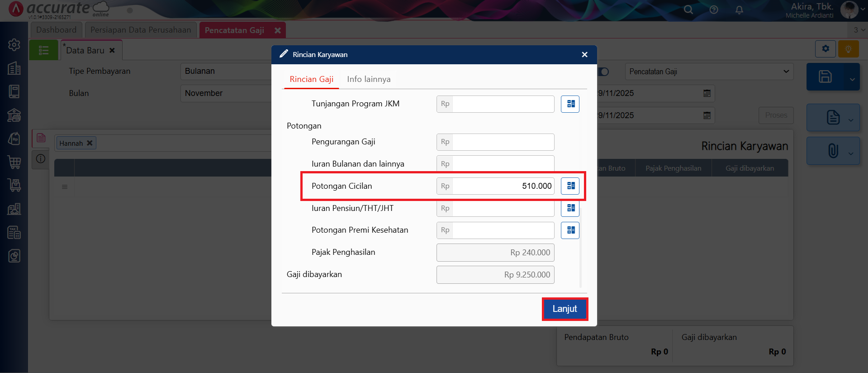Click detail icon beside Potongan Premi Kesehatan

tap(570, 230)
